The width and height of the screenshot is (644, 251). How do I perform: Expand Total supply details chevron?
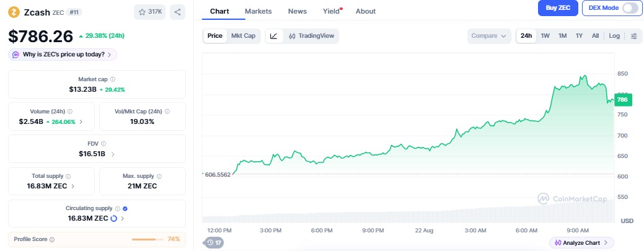[x=73, y=186]
